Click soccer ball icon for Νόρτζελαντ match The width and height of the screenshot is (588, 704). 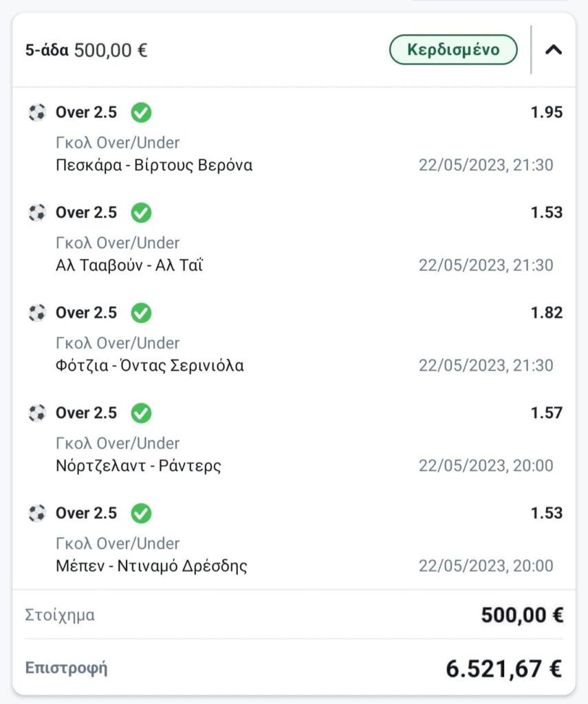tap(37, 413)
